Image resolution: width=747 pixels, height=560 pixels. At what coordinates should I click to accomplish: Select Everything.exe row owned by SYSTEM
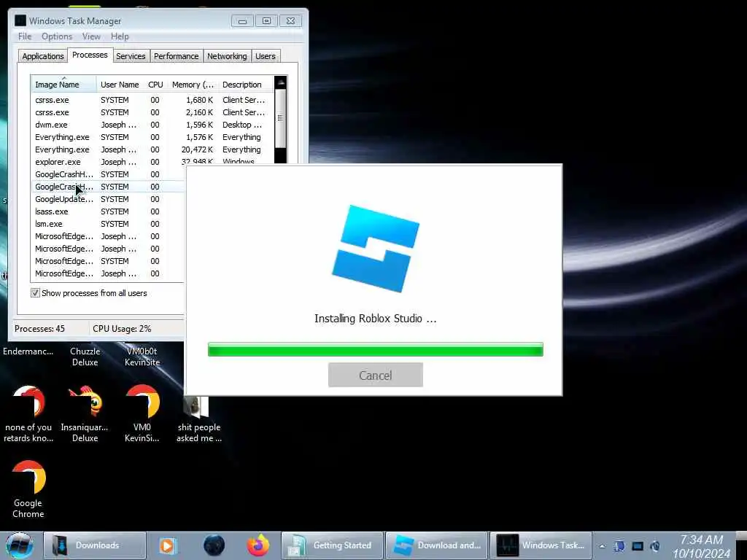click(x=152, y=137)
